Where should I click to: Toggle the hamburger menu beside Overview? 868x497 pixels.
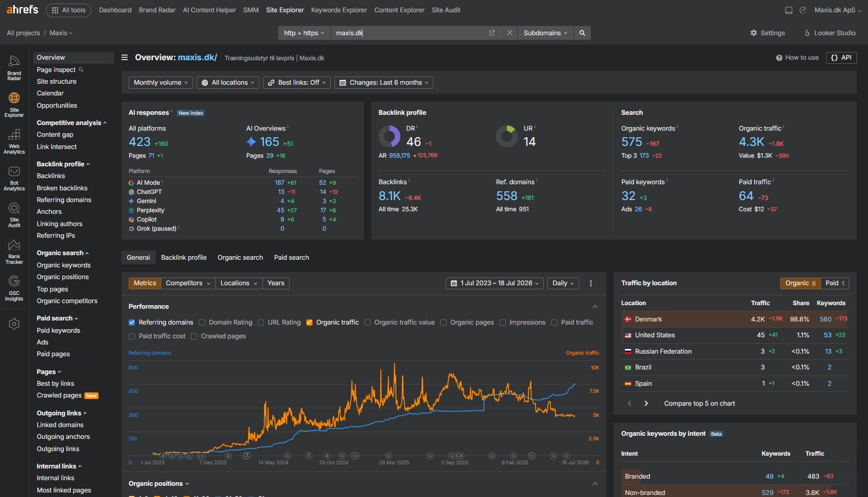125,58
